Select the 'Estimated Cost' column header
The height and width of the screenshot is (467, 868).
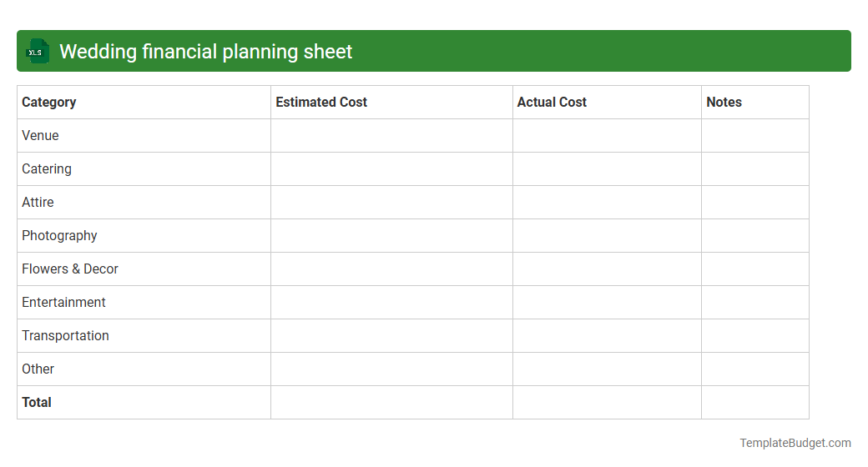pyautogui.click(x=391, y=103)
